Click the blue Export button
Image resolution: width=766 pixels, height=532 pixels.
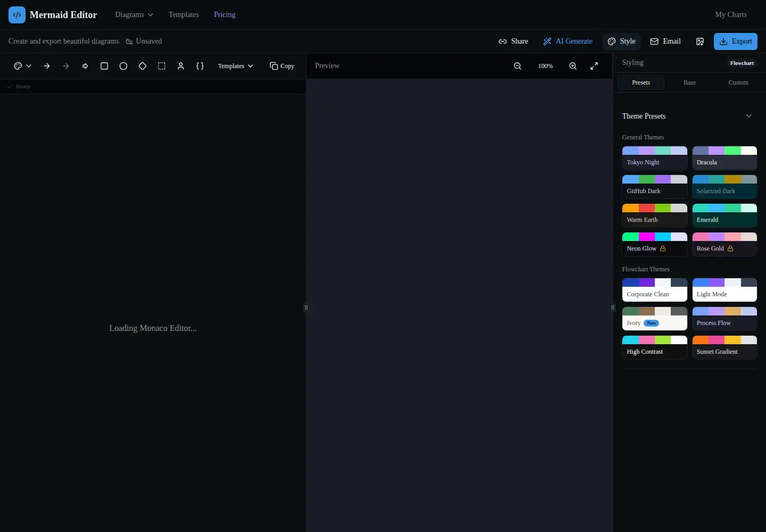pyautogui.click(x=736, y=41)
